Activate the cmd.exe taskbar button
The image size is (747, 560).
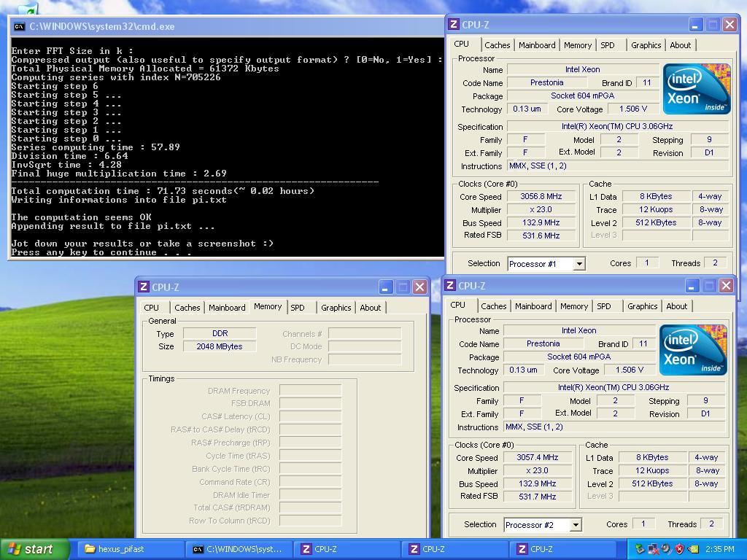point(238,549)
